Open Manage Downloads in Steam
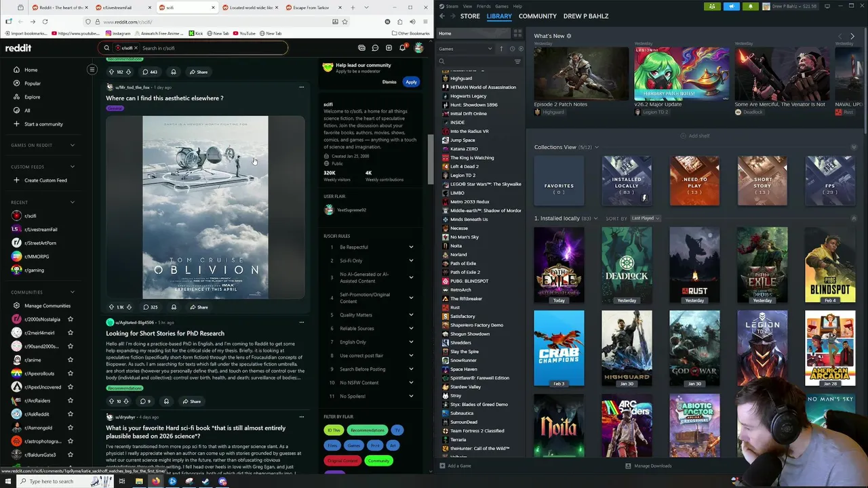 [x=648, y=466]
